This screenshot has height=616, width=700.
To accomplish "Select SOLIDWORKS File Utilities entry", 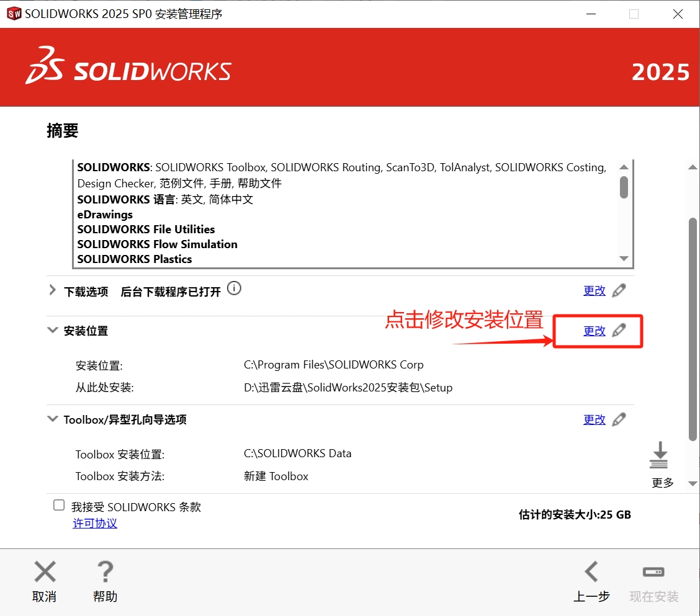I will coord(146,230).
